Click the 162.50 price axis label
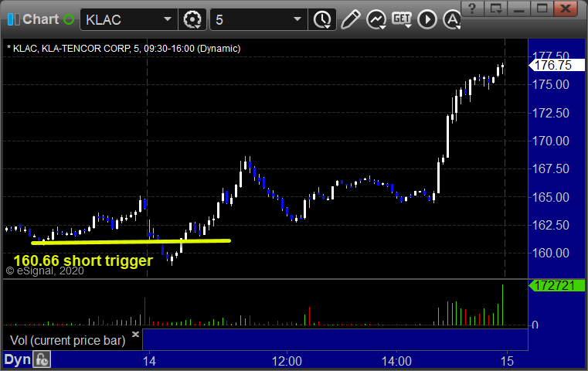The width and height of the screenshot is (588, 371). [551, 225]
